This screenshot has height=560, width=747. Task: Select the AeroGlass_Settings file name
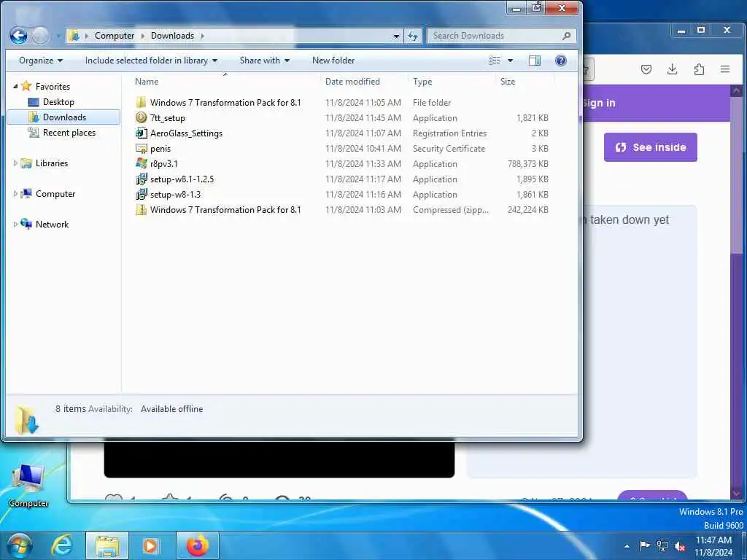[x=186, y=133]
